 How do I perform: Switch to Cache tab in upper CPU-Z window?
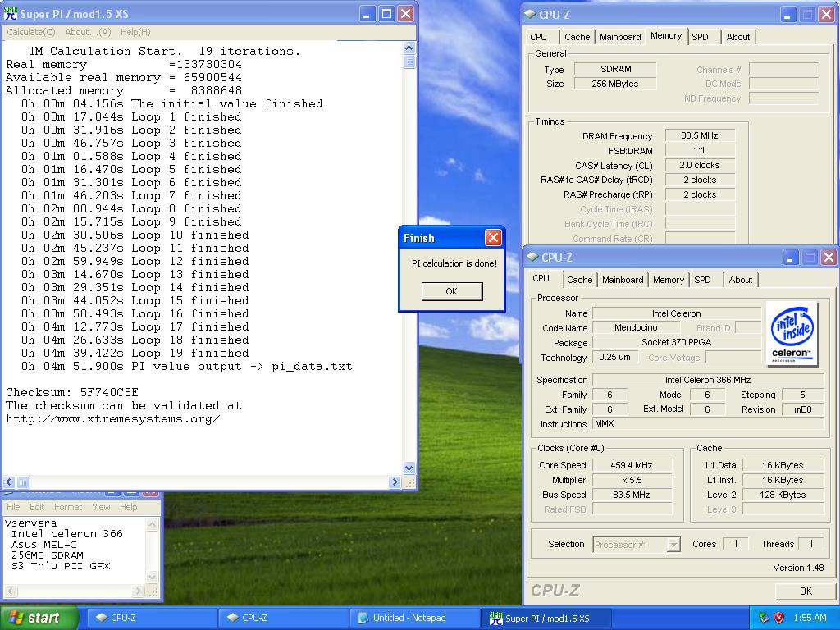click(x=577, y=37)
